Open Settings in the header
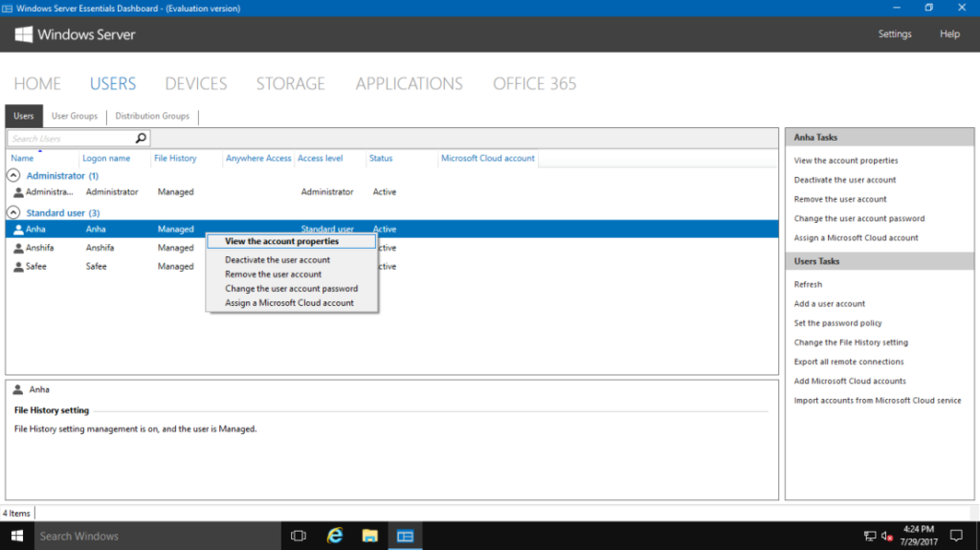This screenshot has height=550, width=980. click(x=895, y=33)
